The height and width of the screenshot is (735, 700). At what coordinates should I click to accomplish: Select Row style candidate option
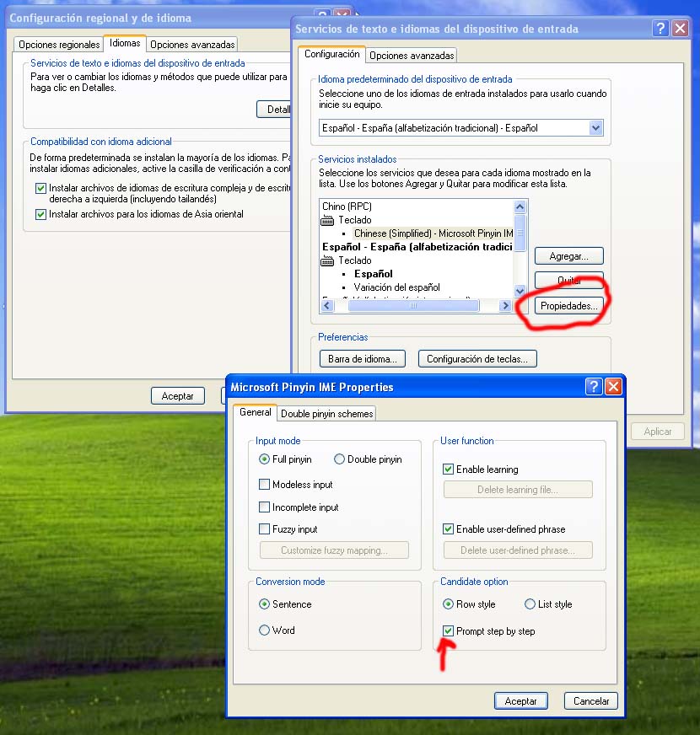pos(448,604)
